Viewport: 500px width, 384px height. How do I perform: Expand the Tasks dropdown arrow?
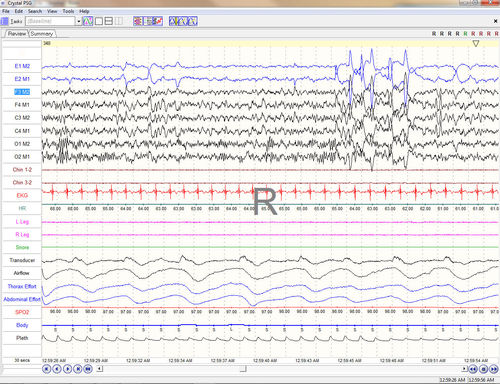click(79, 21)
